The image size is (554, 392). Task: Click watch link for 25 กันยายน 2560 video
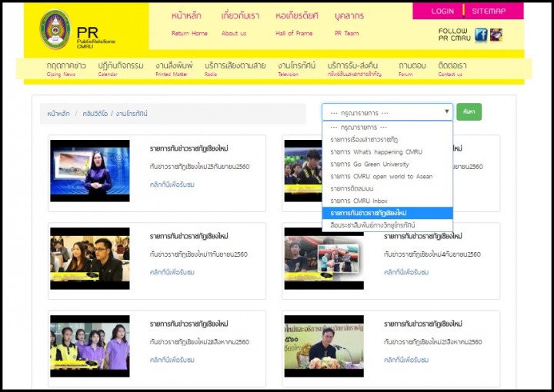coord(172,184)
